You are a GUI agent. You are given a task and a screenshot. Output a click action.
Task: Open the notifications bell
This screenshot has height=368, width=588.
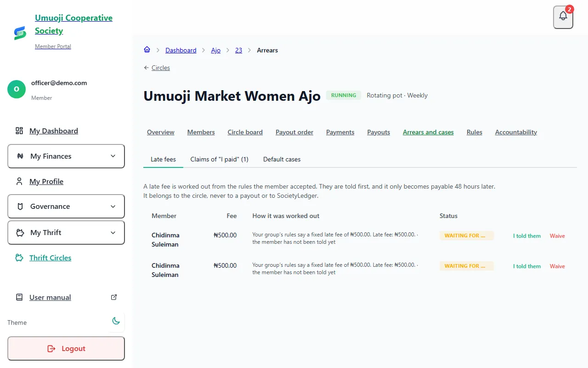(x=563, y=17)
